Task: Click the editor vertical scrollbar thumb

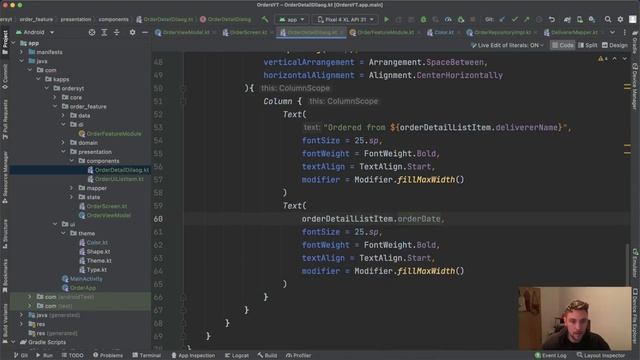Action: point(627,264)
